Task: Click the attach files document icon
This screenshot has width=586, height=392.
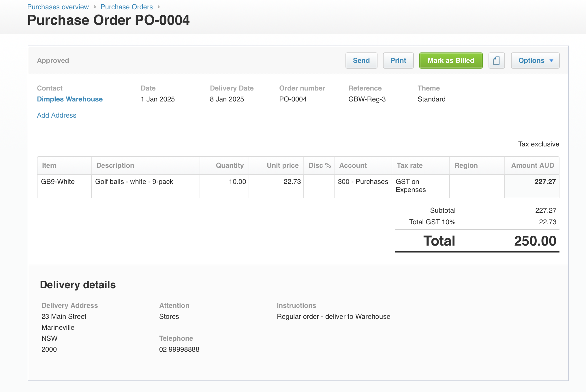Action: coord(496,61)
